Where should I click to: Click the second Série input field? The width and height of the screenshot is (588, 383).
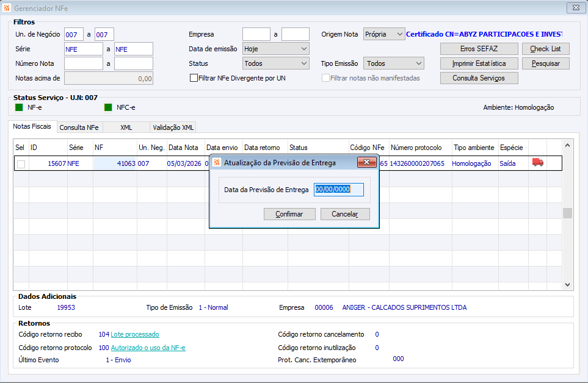click(134, 49)
